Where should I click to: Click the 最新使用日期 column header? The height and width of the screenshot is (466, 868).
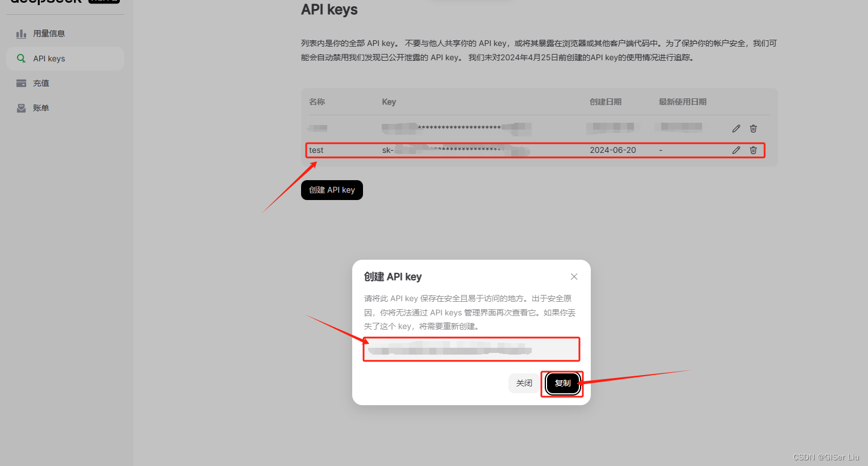[683, 102]
